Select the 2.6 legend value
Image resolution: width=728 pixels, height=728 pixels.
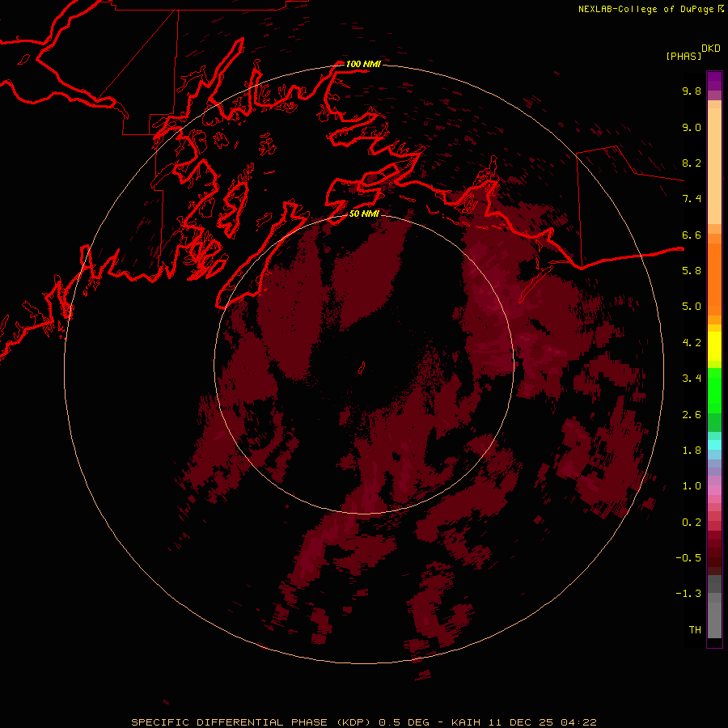pyautogui.click(x=692, y=415)
